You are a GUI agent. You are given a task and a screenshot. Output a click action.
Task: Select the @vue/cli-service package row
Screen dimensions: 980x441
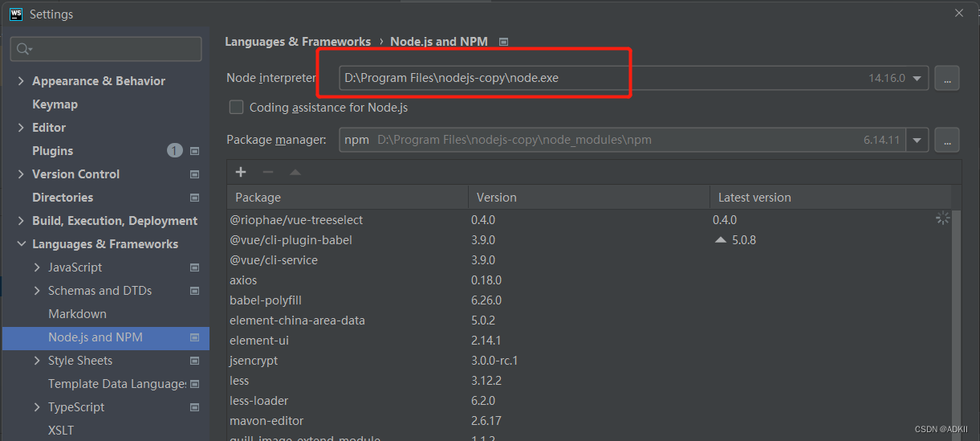[x=589, y=260]
